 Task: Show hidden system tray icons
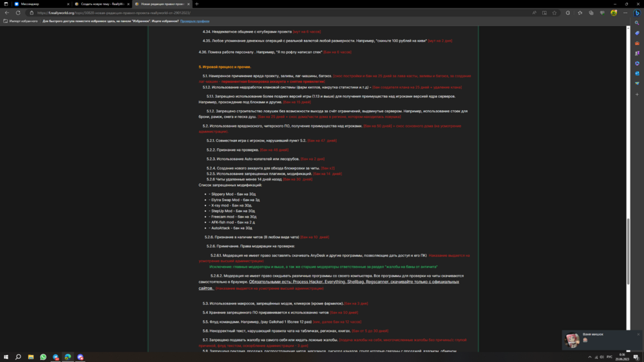coord(590,357)
